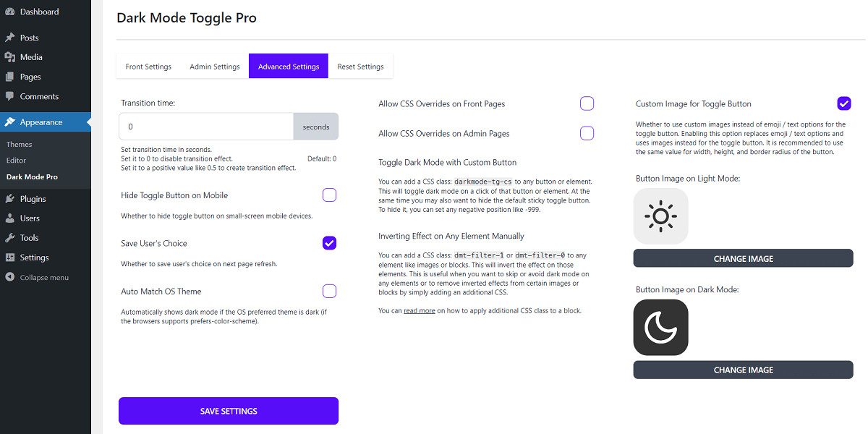
Task: Click the Pages icon in sidebar
Action: coord(10,77)
